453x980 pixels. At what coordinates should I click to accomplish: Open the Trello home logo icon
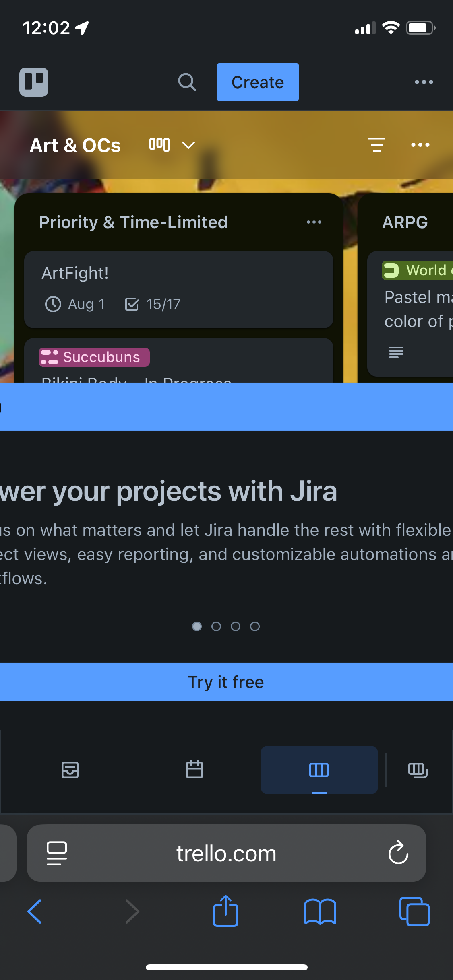tap(34, 82)
